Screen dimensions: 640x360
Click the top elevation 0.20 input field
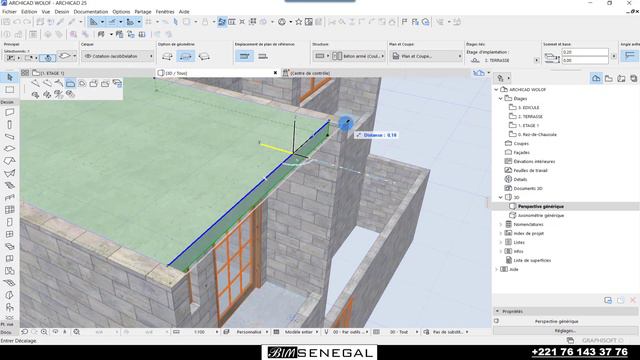585,52
